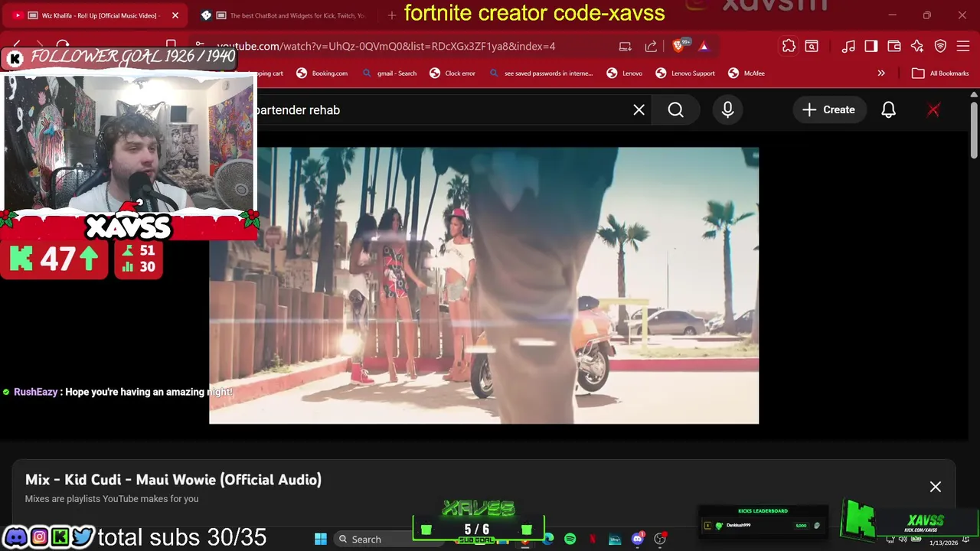Open the browser hamburger menu
This screenshot has width=980, height=551.
point(963,46)
